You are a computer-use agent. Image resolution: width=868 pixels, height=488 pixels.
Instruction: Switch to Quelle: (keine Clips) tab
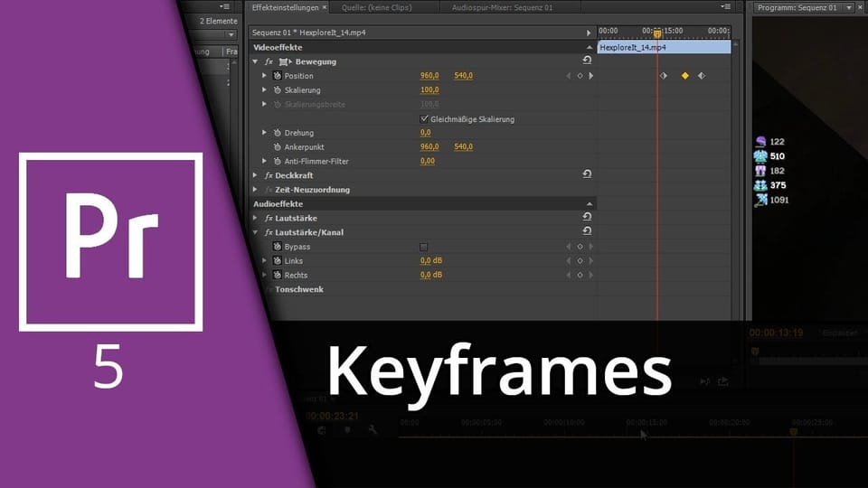click(376, 8)
